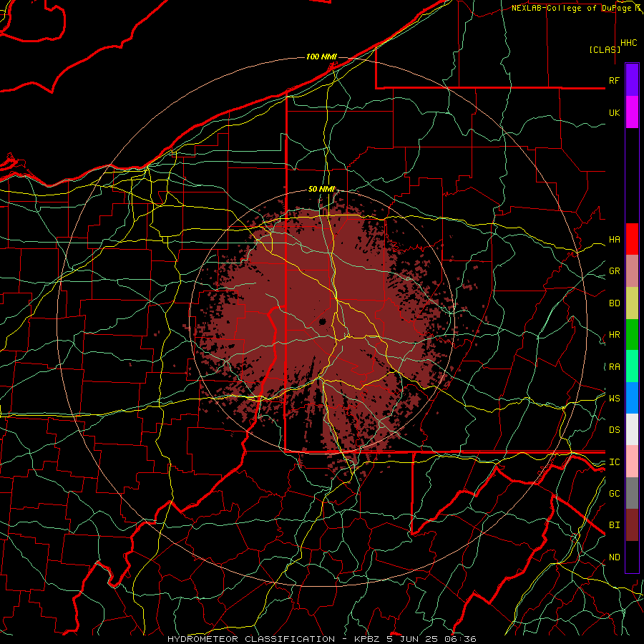The height and width of the screenshot is (644, 644).
Task: Select the light pink IC swatch
Action: [x=632, y=462]
